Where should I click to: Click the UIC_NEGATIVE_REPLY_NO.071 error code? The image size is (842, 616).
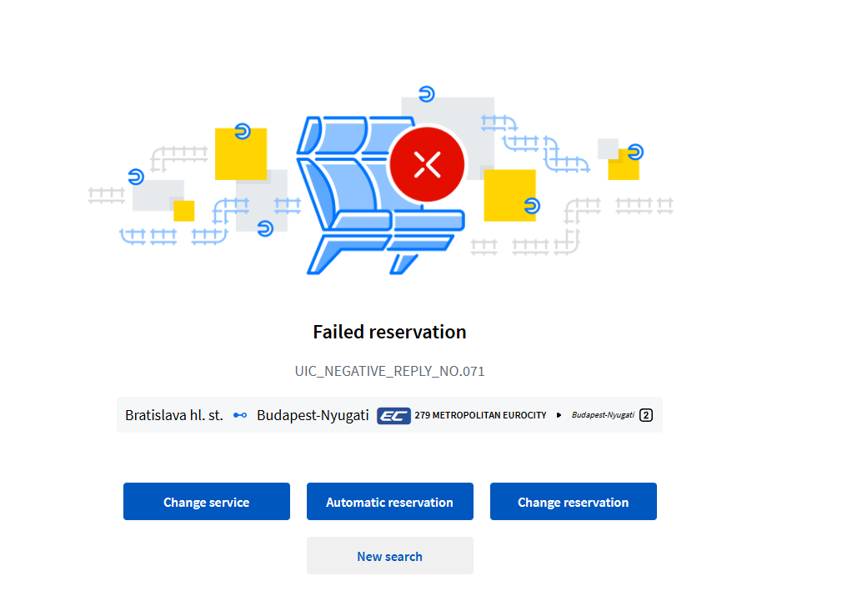point(389,371)
